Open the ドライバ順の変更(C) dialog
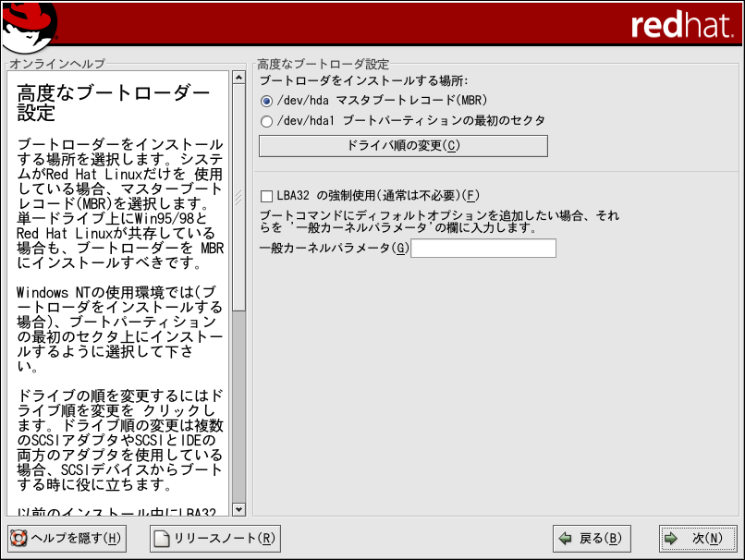 [x=403, y=146]
